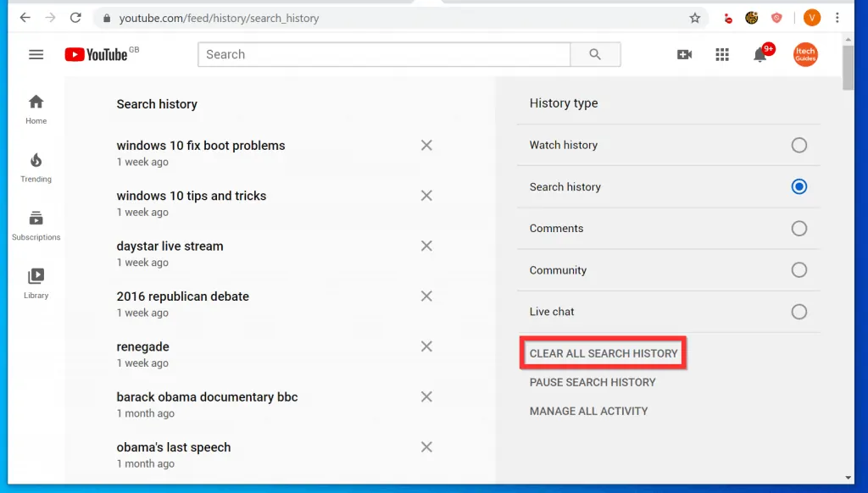Open Manage All Activity
The image size is (868, 493).
click(588, 411)
